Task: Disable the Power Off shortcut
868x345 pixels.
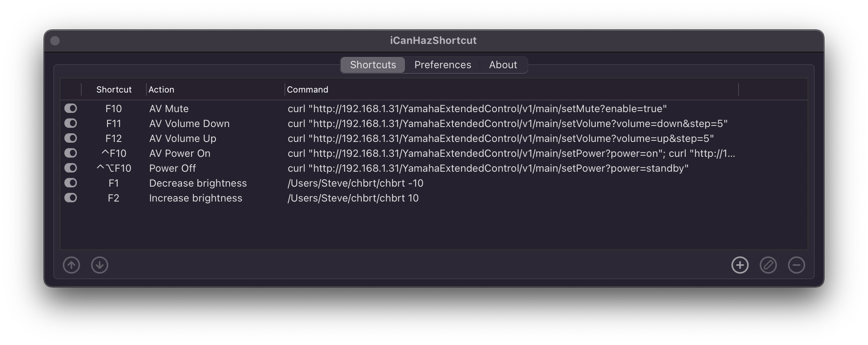Action: pyautogui.click(x=71, y=168)
